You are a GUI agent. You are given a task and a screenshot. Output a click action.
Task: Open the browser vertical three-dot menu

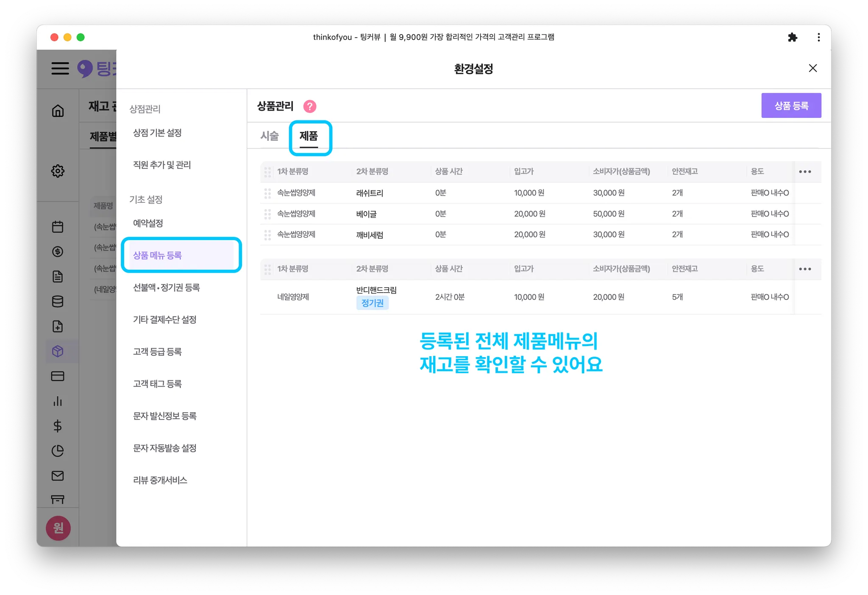[x=818, y=37]
